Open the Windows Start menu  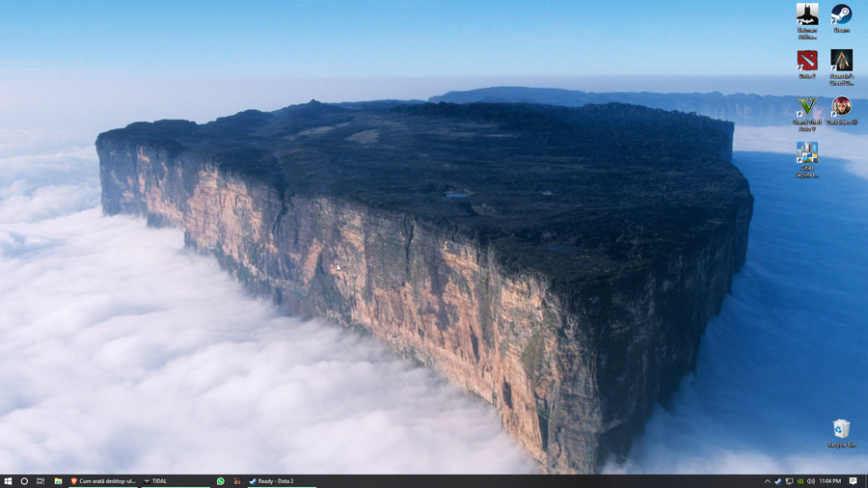point(8,480)
